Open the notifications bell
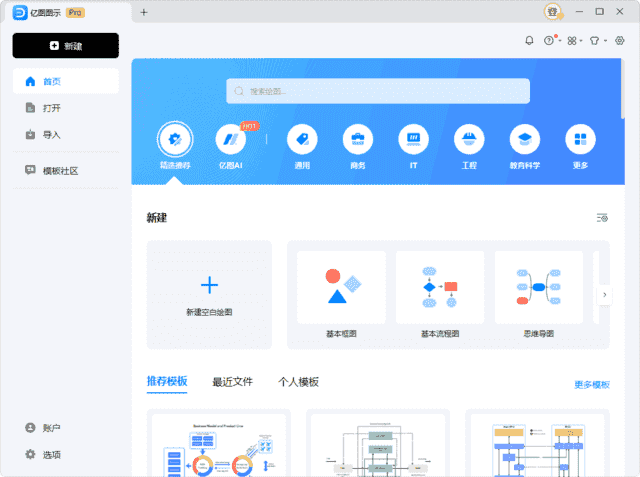Viewport: 640px width, 477px height. point(529,41)
